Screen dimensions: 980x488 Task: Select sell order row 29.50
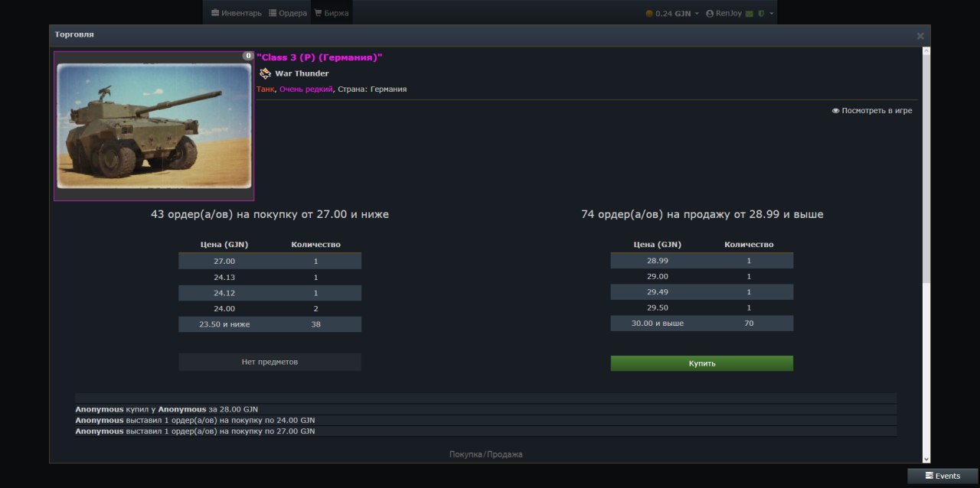click(x=702, y=308)
